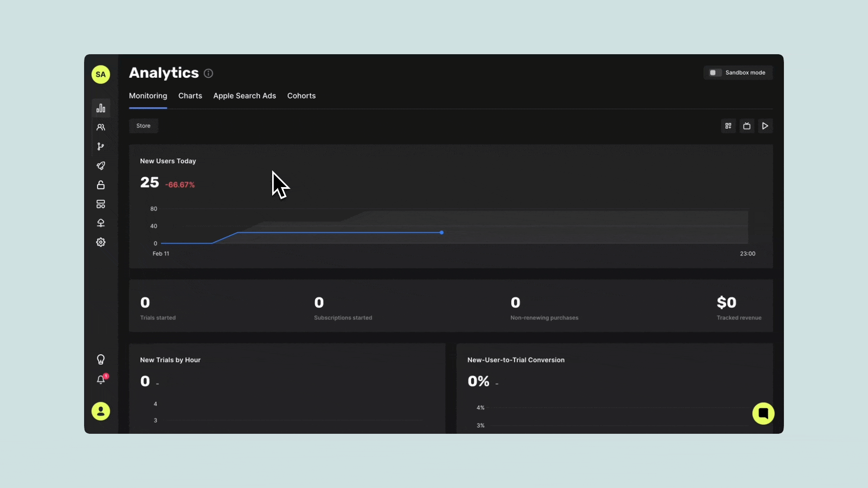
Task: Toggle Sandbox mode switch
Action: pos(715,73)
